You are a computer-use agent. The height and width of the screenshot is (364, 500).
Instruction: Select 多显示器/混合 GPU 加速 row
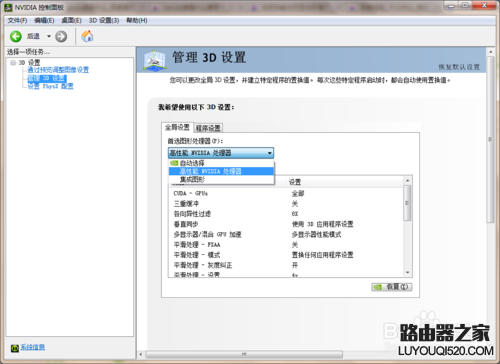click(286, 234)
